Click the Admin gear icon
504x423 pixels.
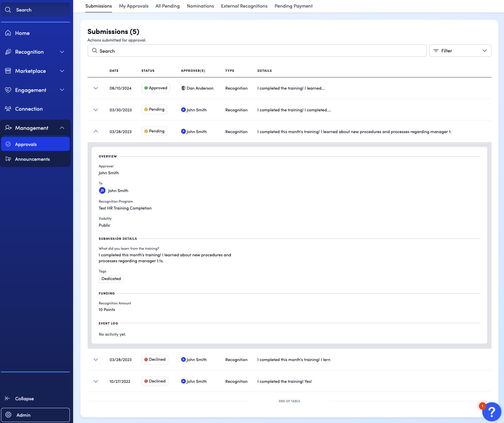point(9,415)
